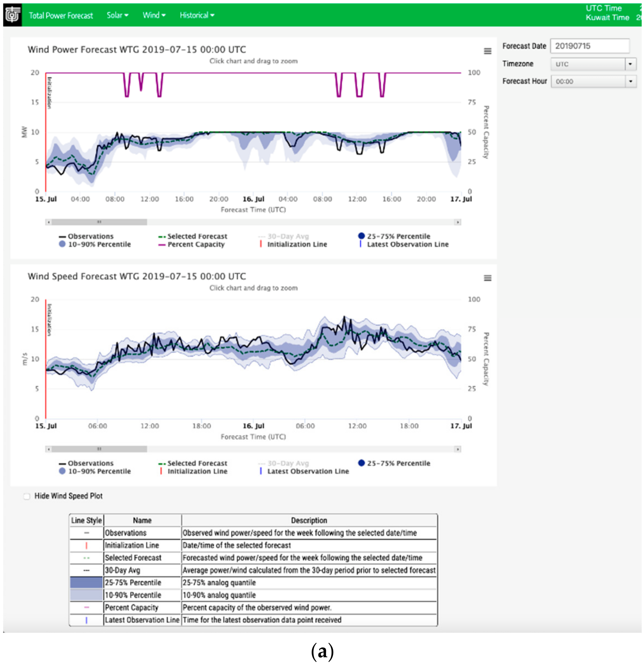644x666 pixels.
Task: Toggle Percent Capacity series in legend
Action: [x=196, y=244]
